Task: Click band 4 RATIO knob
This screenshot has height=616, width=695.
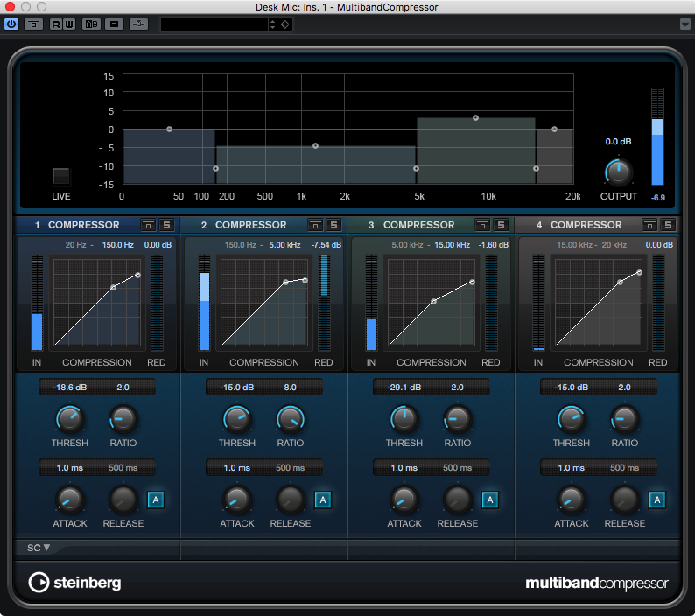Action: (624, 419)
